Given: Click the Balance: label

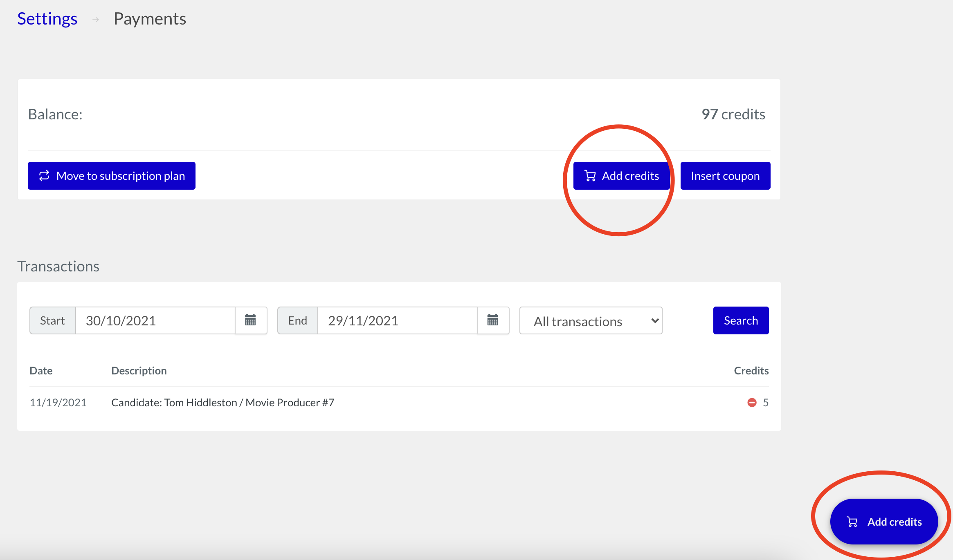Looking at the screenshot, I should pos(55,114).
